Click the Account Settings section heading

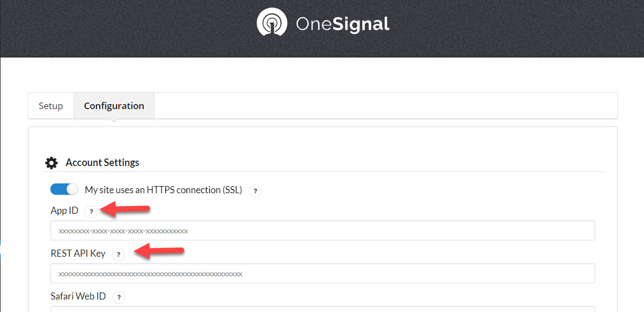(x=102, y=162)
